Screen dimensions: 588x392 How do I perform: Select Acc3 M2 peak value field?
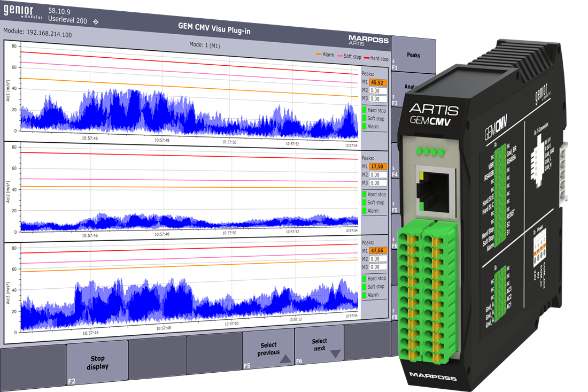(x=378, y=259)
